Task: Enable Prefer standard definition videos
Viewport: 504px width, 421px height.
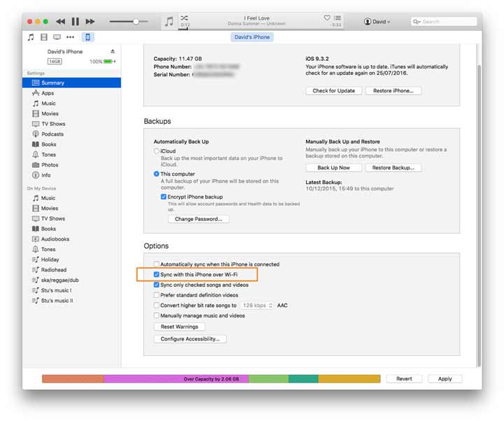Action: [x=157, y=295]
